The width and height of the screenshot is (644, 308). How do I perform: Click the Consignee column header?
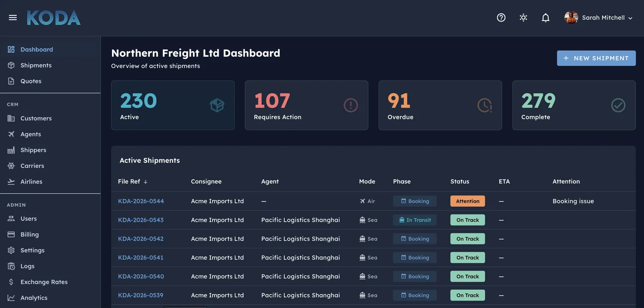point(206,182)
